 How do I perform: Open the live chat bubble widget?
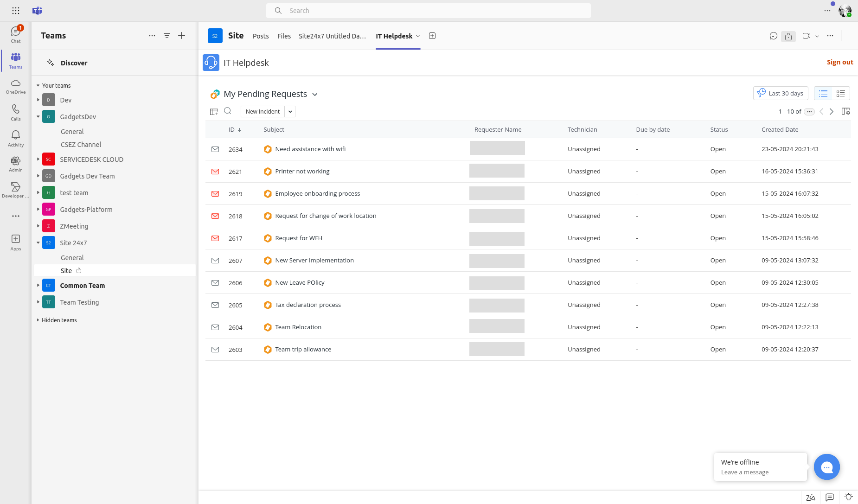pyautogui.click(x=827, y=467)
